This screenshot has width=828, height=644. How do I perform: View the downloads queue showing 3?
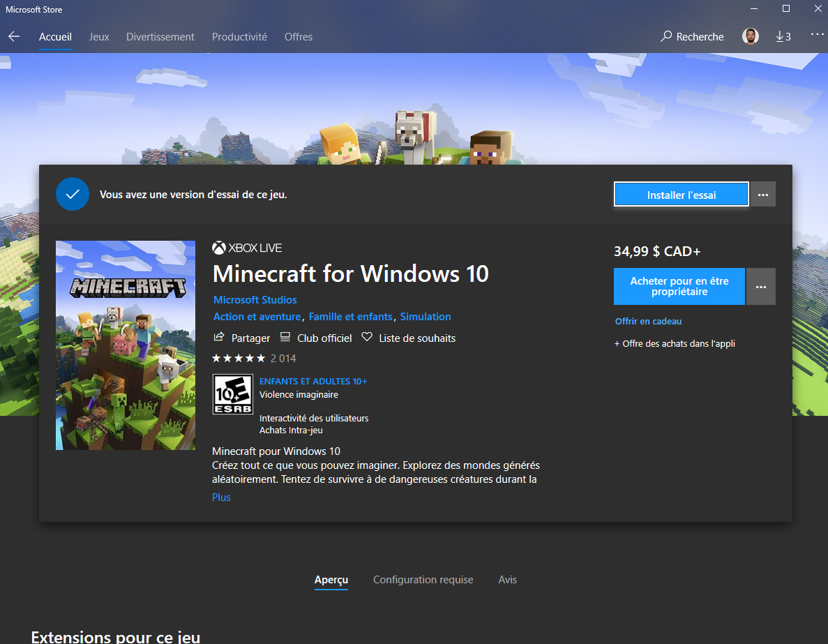point(783,36)
